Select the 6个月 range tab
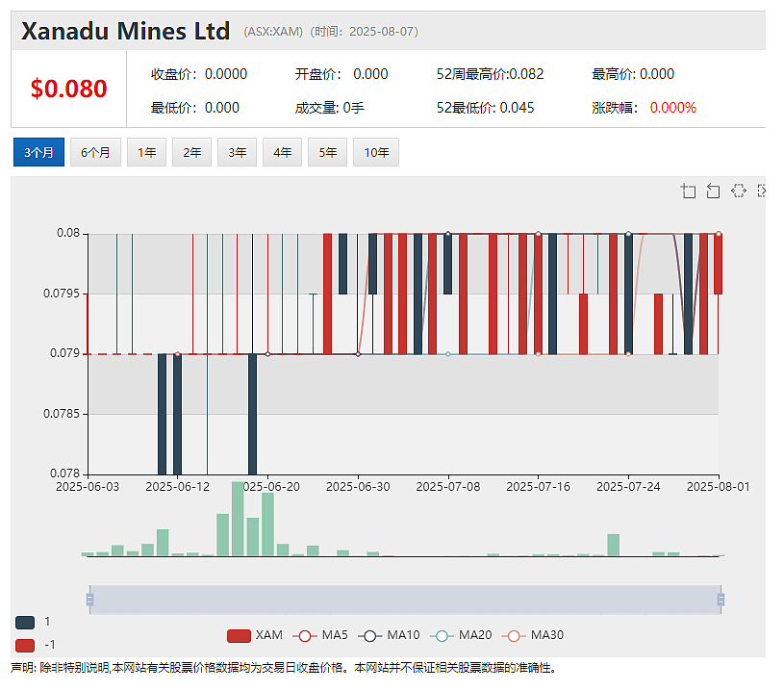 tap(95, 152)
